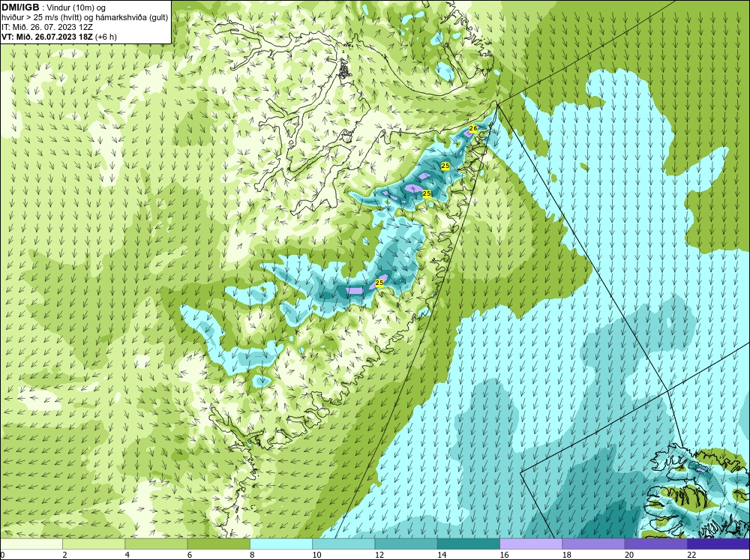The height and width of the screenshot is (560, 750).
Task: Click the scale value 14
Action: 442,555
